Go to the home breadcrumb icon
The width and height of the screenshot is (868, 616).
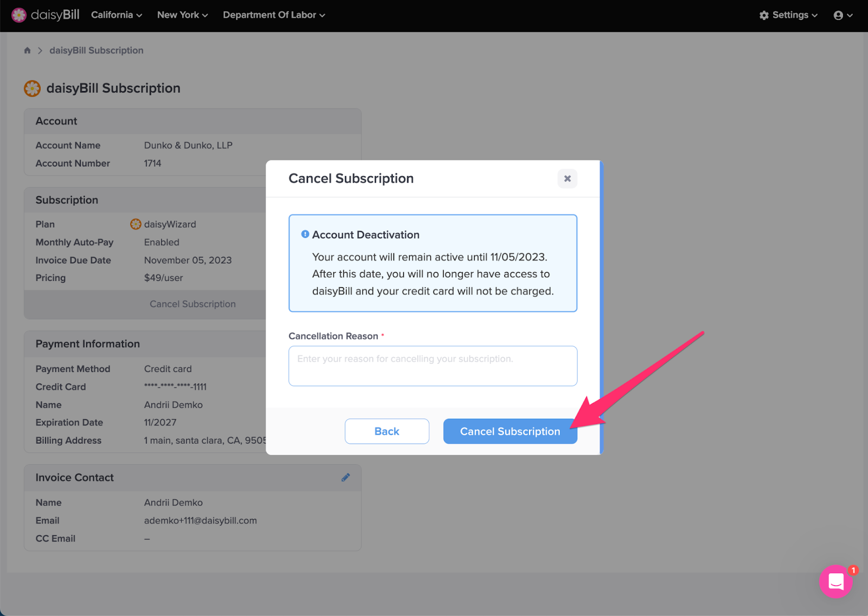click(27, 50)
